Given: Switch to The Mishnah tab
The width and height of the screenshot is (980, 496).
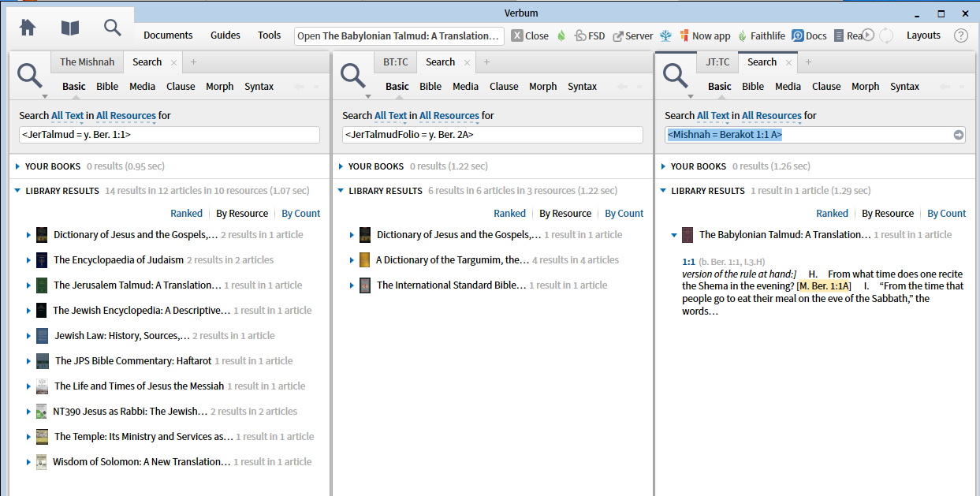Looking at the screenshot, I should (x=87, y=62).
